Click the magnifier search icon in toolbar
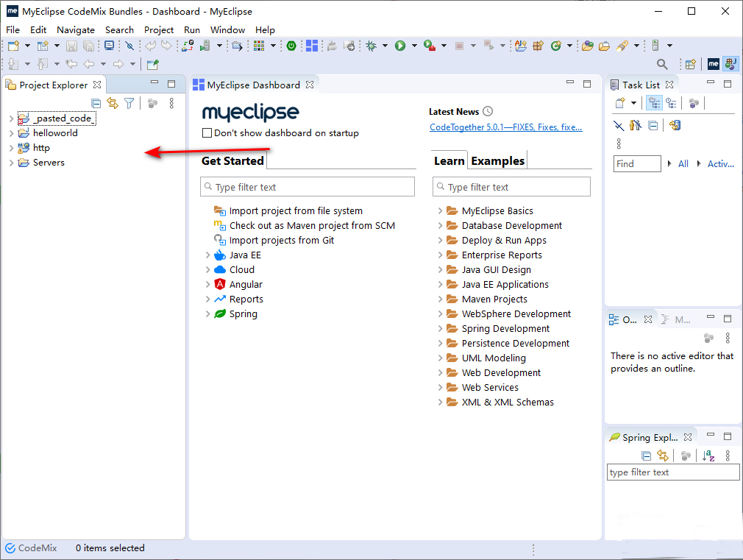The image size is (743, 560). [662, 65]
